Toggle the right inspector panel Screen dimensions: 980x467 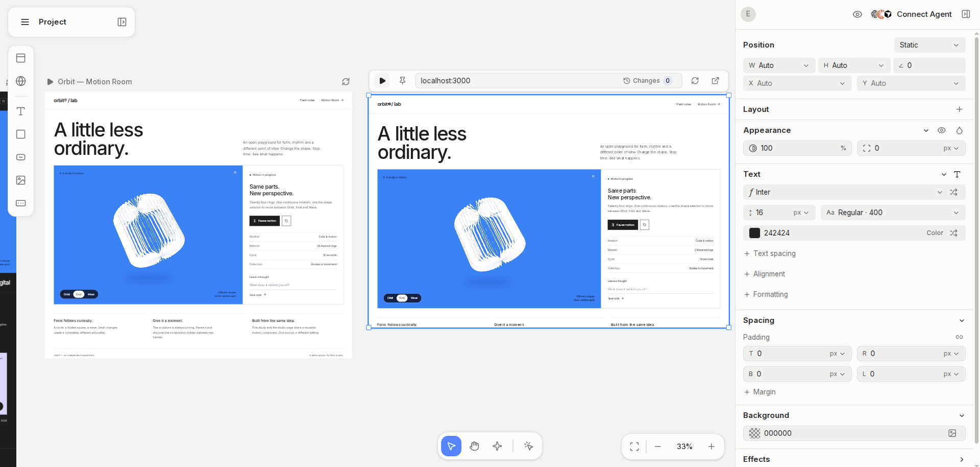(966, 14)
